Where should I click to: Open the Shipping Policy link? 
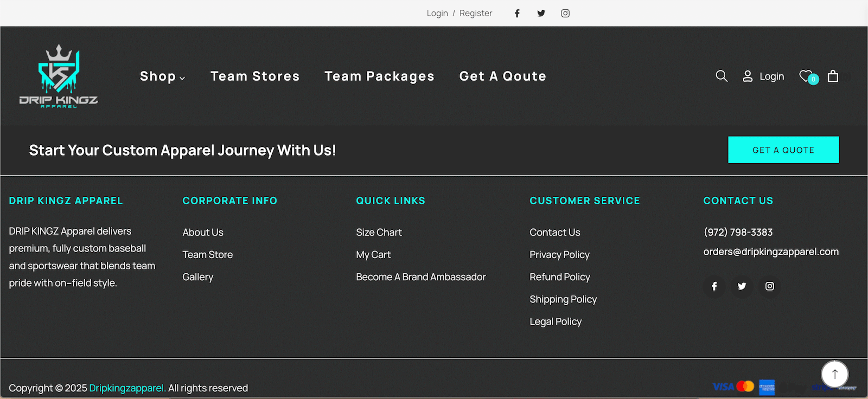point(563,299)
